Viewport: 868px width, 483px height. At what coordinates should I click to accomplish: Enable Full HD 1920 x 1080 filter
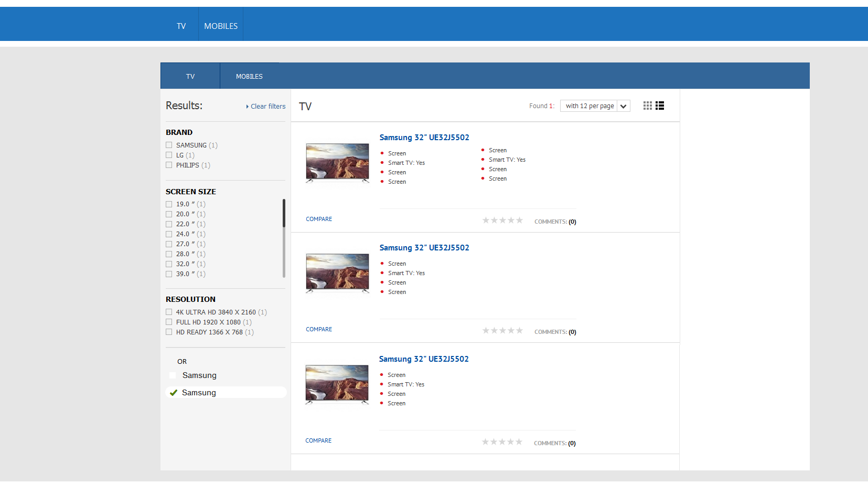(169, 322)
